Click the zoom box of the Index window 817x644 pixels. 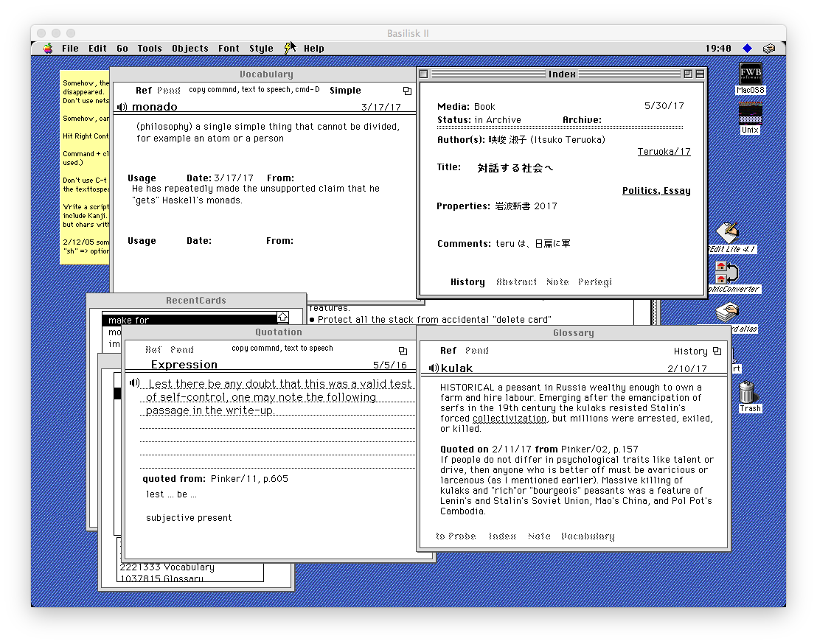pos(688,74)
